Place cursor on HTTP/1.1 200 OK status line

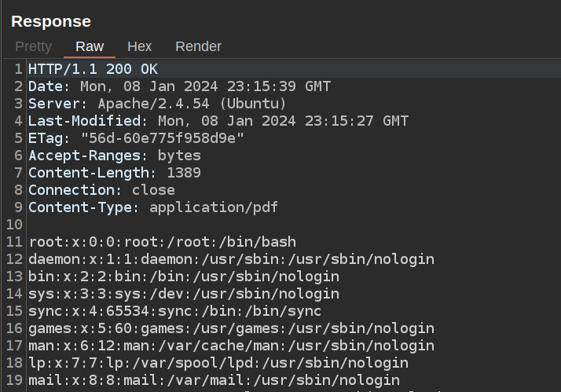(x=93, y=69)
